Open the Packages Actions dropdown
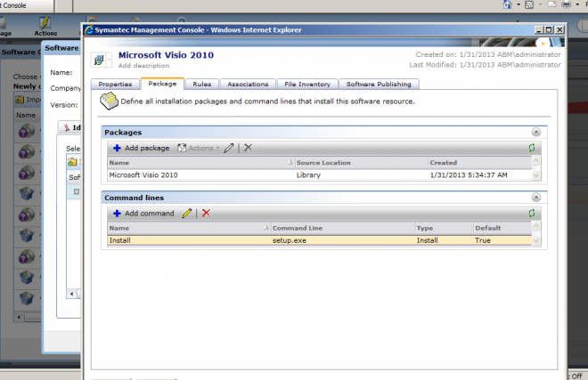Viewport: 588px width, 380px height. pyautogui.click(x=199, y=148)
